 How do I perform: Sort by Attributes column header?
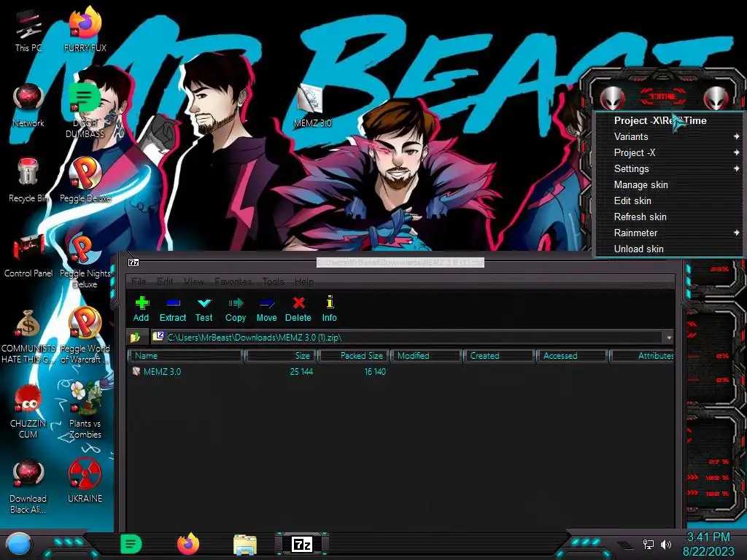[642, 356]
